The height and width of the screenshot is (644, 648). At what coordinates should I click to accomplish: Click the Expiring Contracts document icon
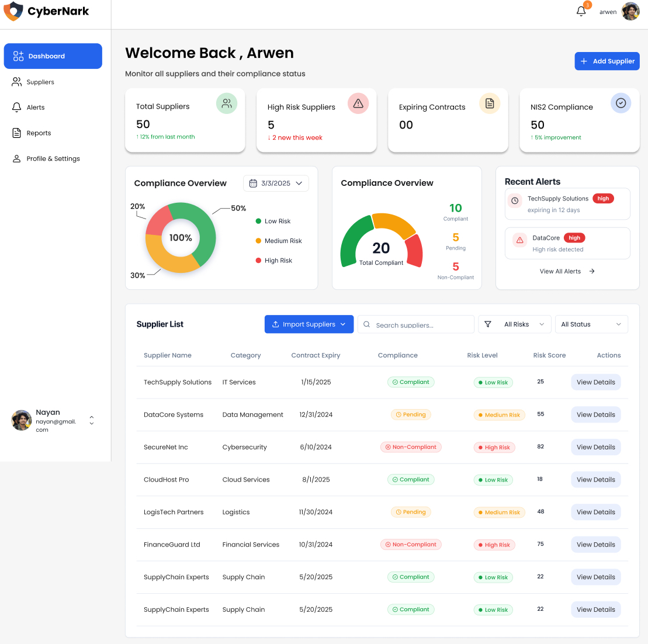(489, 103)
